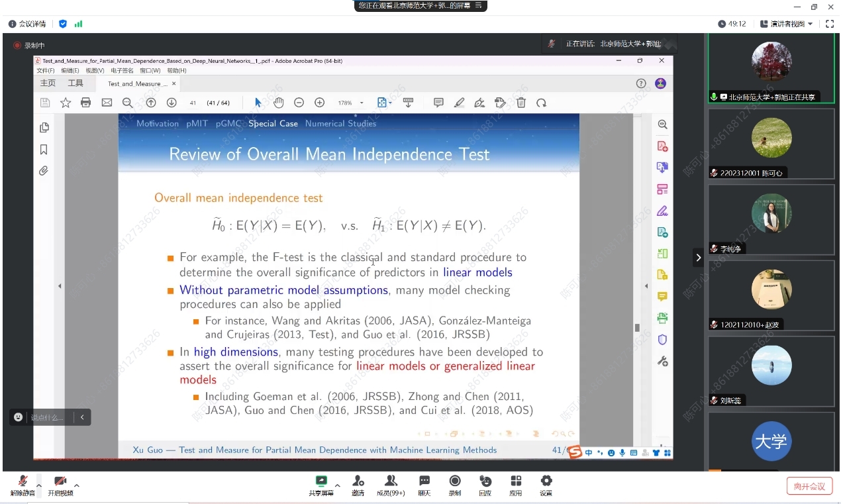The width and height of the screenshot is (843, 504).
Task: Open the 应用 apps icon
Action: pyautogui.click(x=516, y=484)
